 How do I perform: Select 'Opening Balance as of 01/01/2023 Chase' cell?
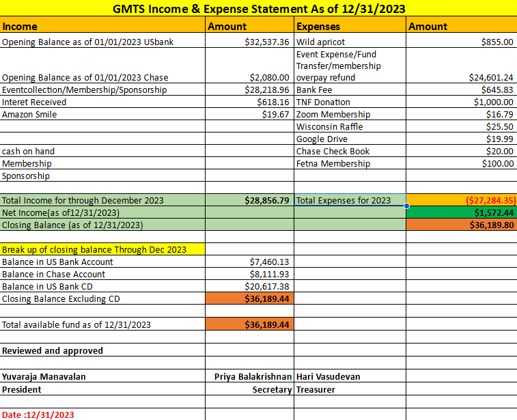pyautogui.click(x=102, y=66)
